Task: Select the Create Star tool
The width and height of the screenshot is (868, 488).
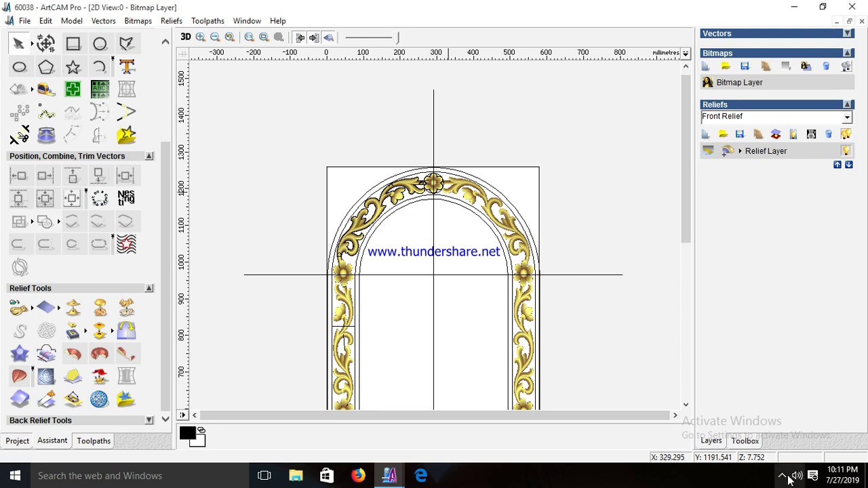Action: click(73, 66)
